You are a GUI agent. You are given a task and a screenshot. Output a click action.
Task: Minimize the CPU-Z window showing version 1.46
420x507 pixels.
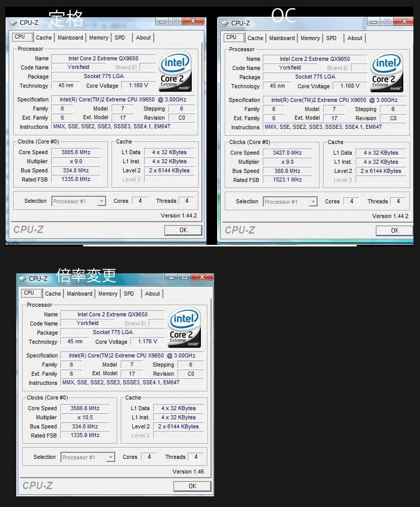(x=171, y=277)
